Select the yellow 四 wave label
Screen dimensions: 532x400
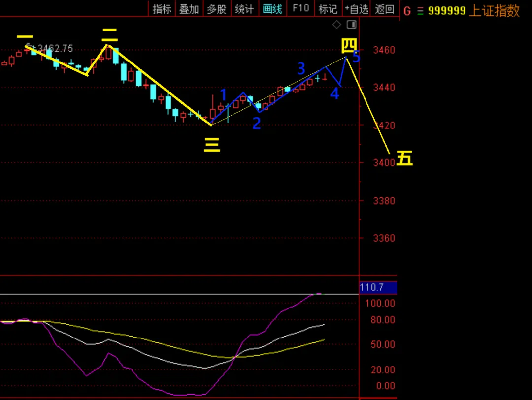pos(348,46)
